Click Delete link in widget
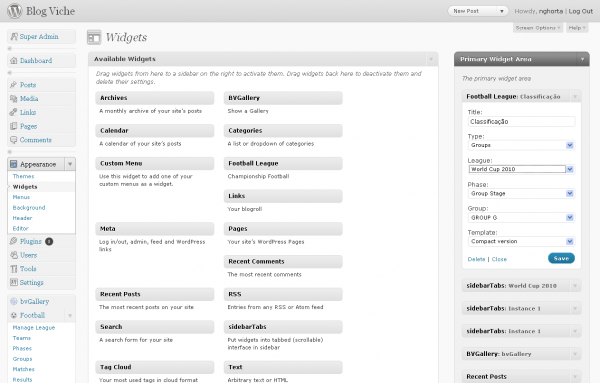Viewport: 600px width, 383px height. [476, 259]
